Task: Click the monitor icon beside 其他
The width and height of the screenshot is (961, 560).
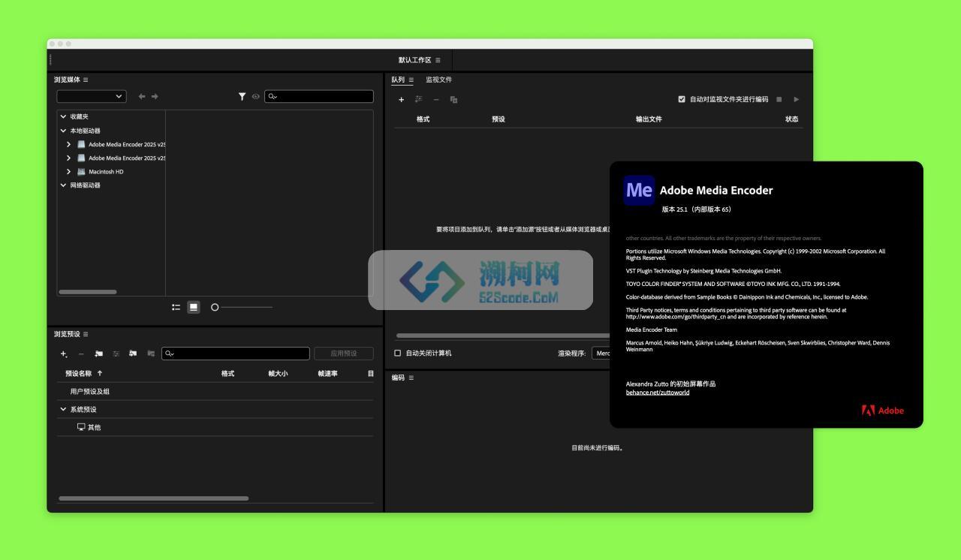Action: (x=81, y=427)
